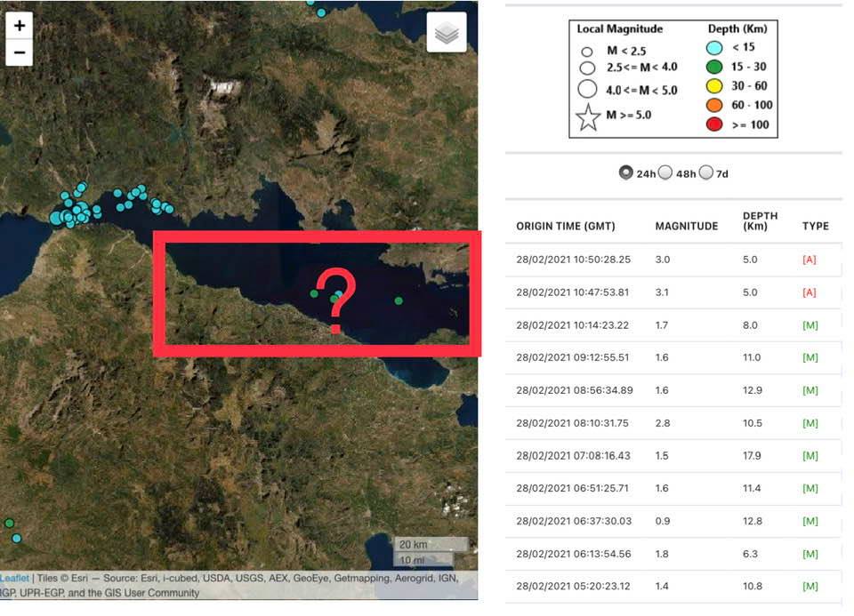Click the red >= 100 depth swatch
The height and width of the screenshot is (616, 854).
[714, 124]
